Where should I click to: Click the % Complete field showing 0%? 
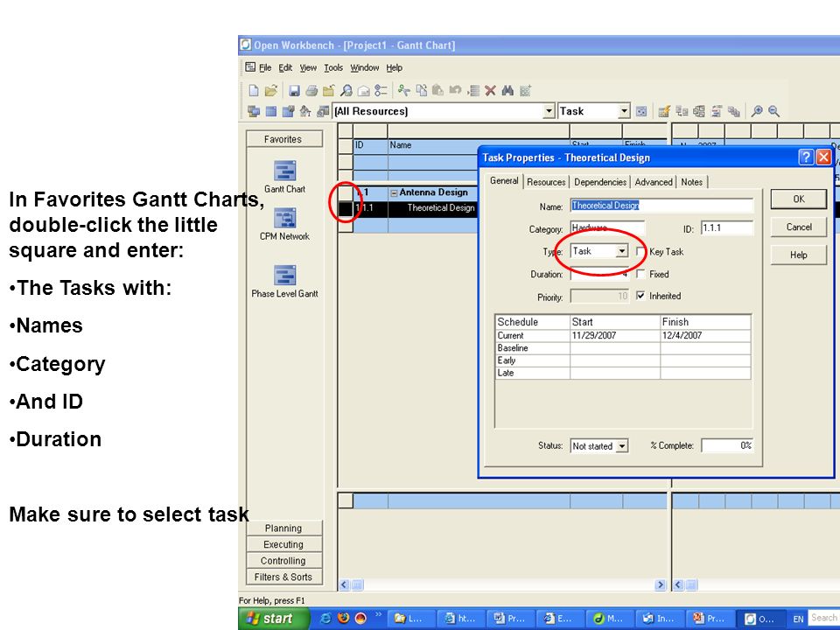point(727,445)
